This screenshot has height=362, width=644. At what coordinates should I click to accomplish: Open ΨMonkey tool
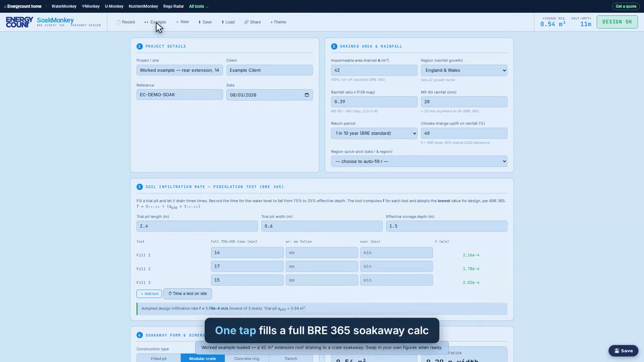(x=91, y=7)
